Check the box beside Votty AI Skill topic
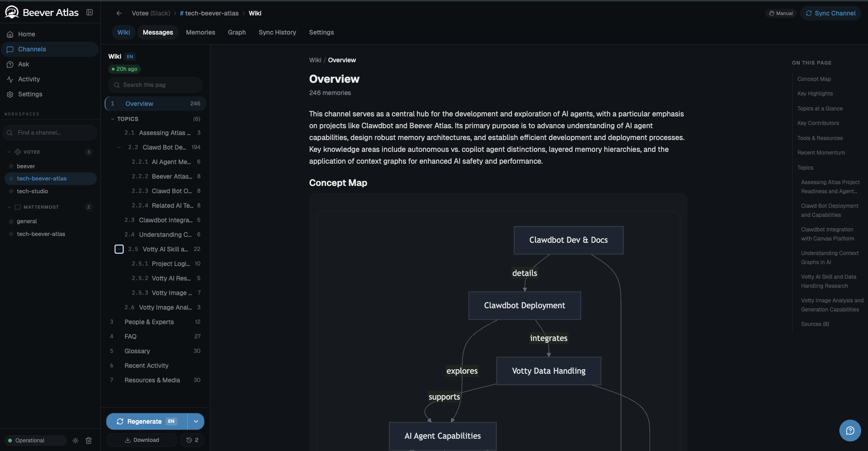This screenshot has width=868, height=451. click(x=120, y=249)
